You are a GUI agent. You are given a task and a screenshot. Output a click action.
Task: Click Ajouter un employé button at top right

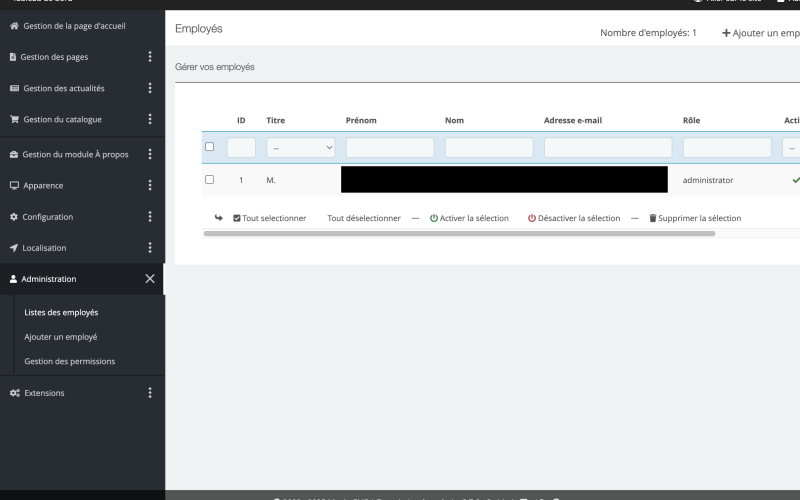(762, 33)
